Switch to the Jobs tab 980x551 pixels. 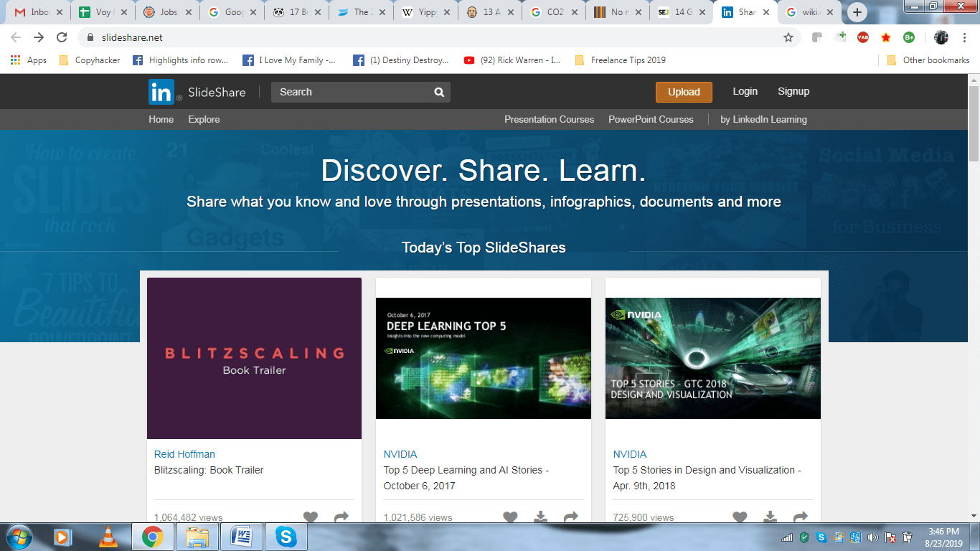[x=167, y=12]
